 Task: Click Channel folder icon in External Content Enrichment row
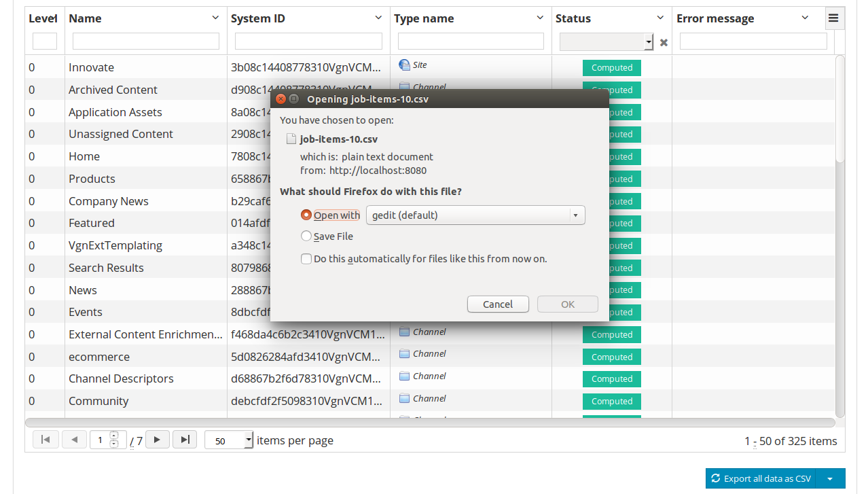point(404,332)
